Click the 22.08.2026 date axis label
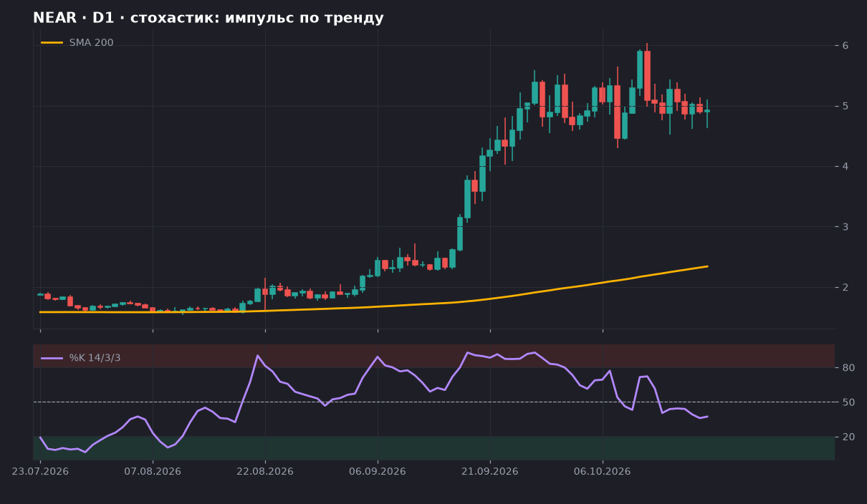This screenshot has width=867, height=504. 265,471
